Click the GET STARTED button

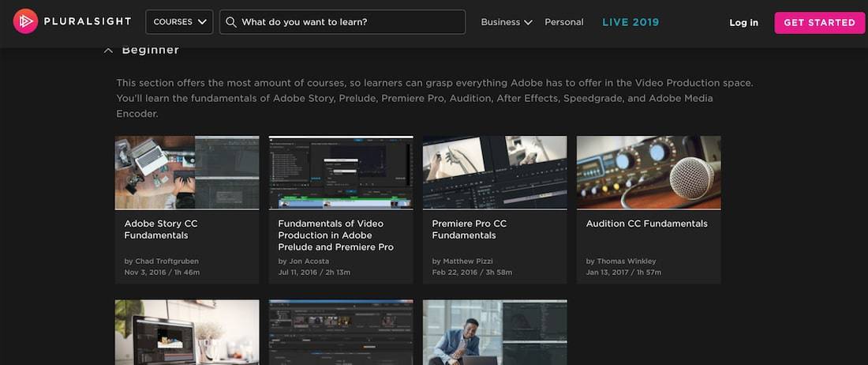819,23
